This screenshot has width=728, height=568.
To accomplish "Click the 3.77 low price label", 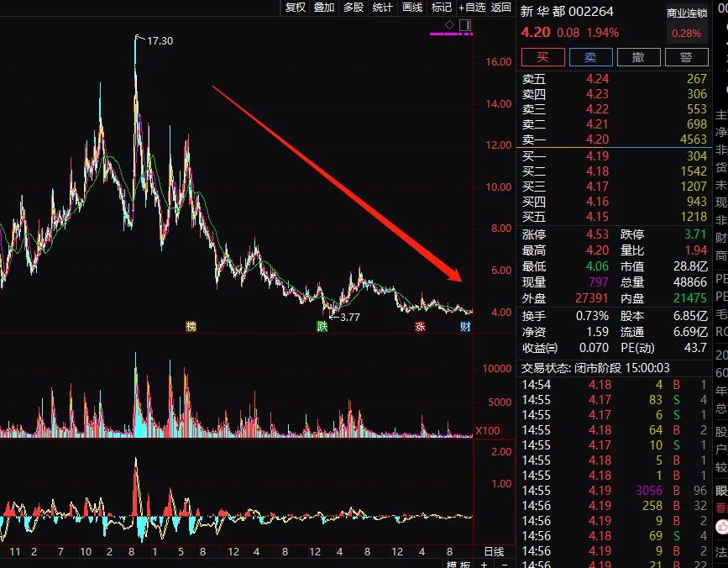I will pyautogui.click(x=350, y=318).
